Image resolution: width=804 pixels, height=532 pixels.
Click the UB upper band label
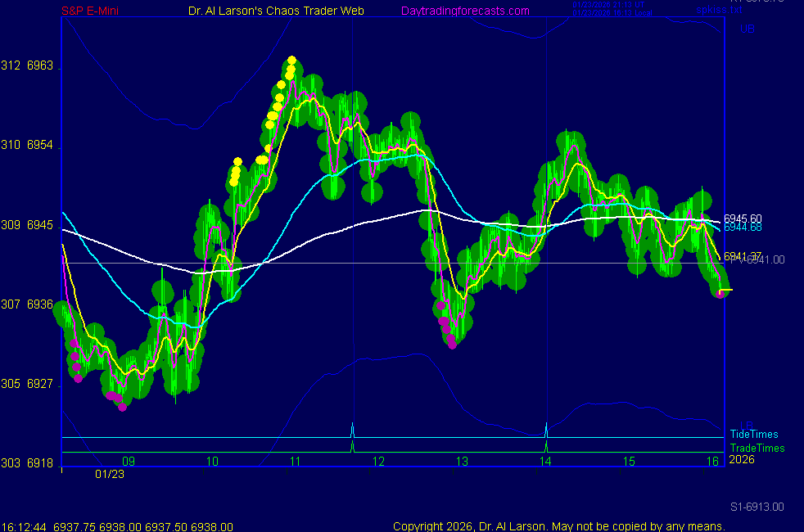coord(746,29)
